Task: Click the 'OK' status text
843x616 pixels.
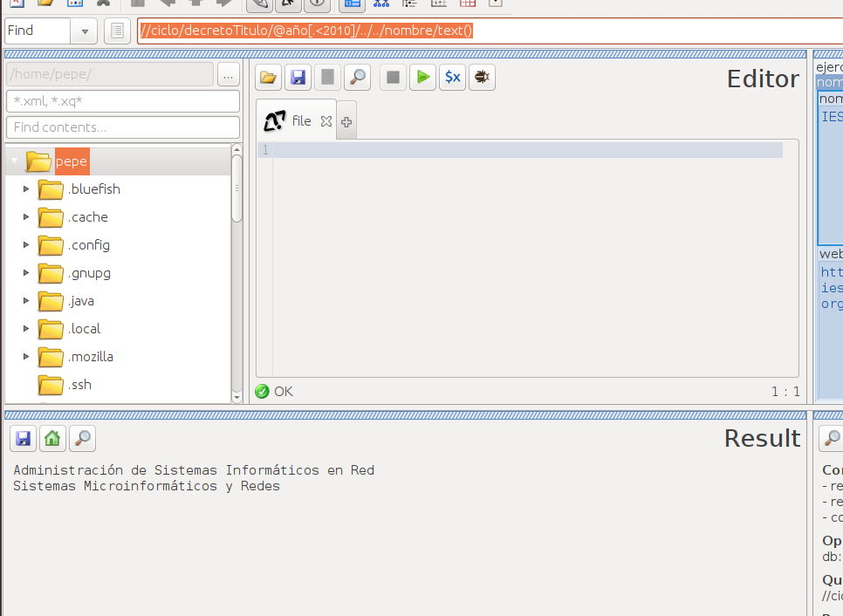Action: click(x=284, y=391)
